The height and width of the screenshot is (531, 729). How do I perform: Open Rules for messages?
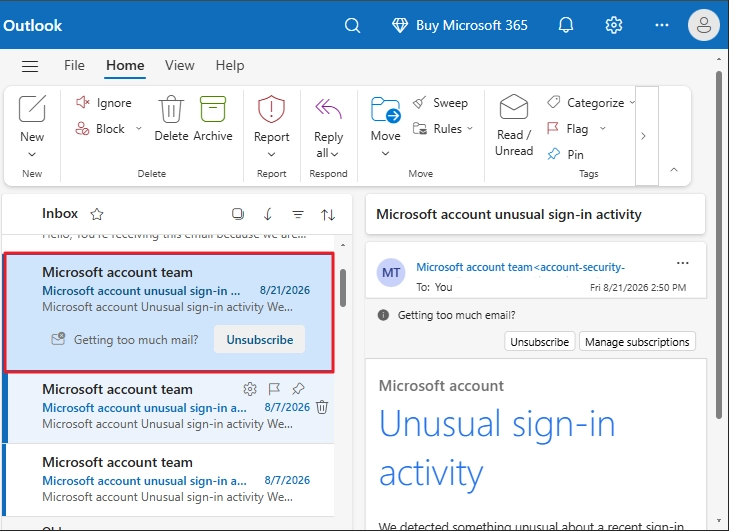[x=437, y=128]
